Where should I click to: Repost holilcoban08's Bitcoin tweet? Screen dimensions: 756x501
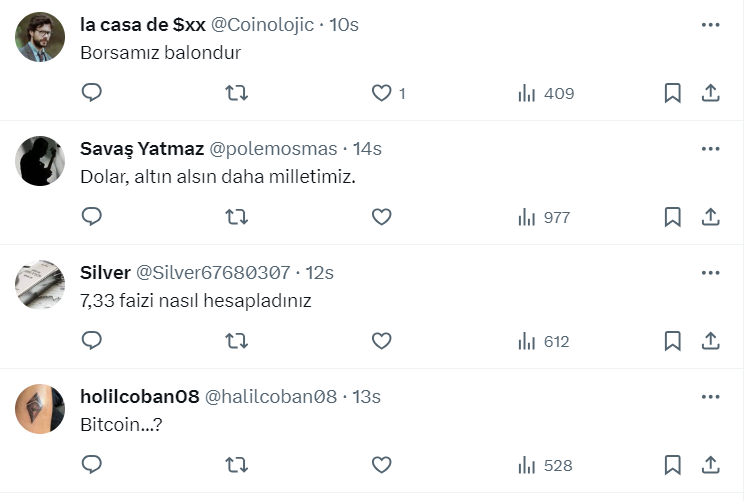click(x=236, y=465)
